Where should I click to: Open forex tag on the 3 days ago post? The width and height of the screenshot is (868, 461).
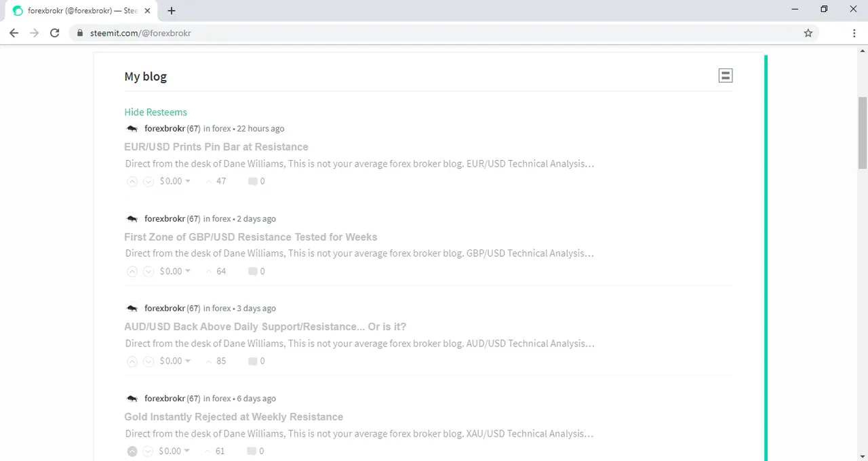(222, 308)
